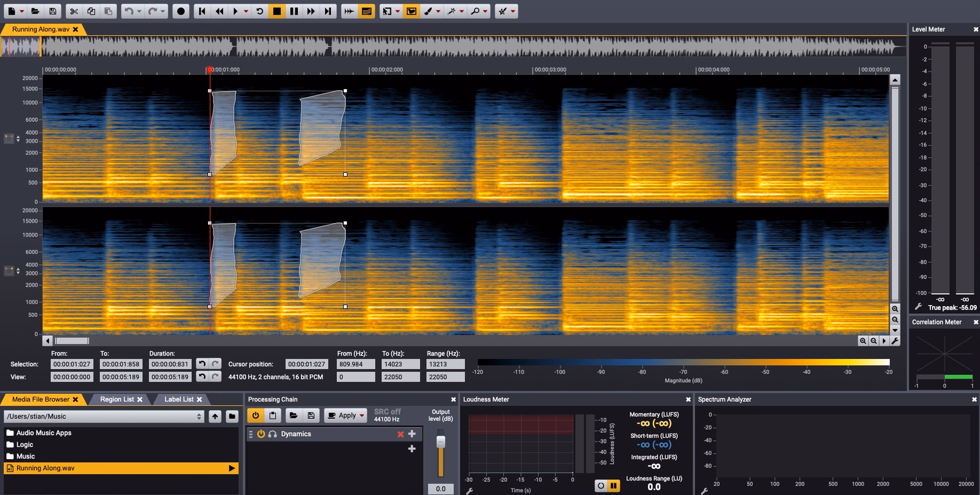This screenshot has width=980, height=495.
Task: Open the Media File Browser tab
Action: (x=41, y=399)
